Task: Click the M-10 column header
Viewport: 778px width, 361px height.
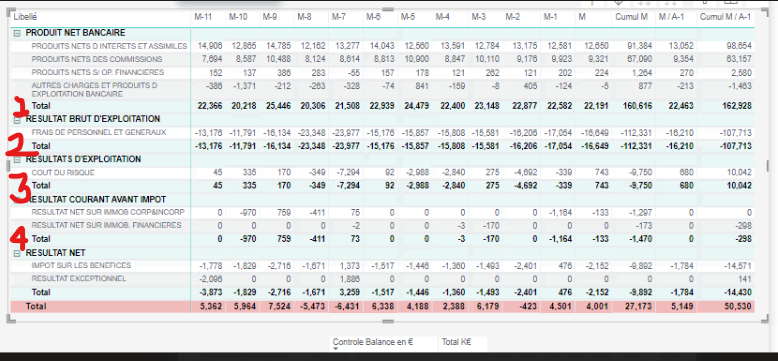Action: coord(238,17)
